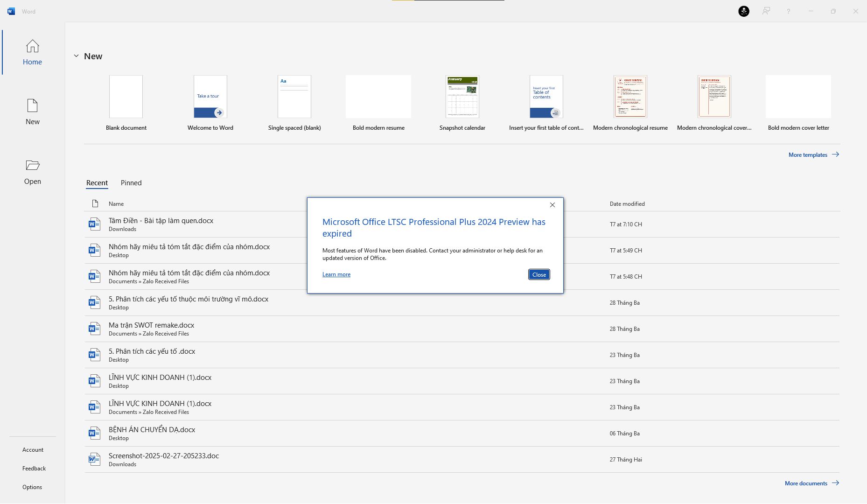Click the Word icon beside Ma trận SWOT remake.docx
Screen dimensions: 867x504
coord(94,328)
